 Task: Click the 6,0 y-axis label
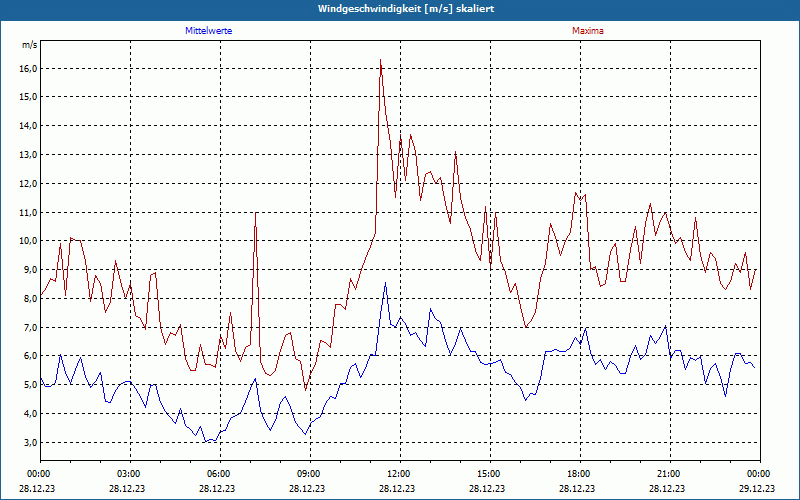click(x=31, y=356)
